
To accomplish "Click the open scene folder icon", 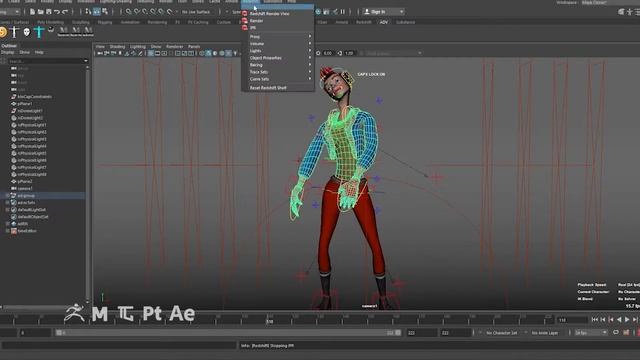I will [x=40, y=12].
